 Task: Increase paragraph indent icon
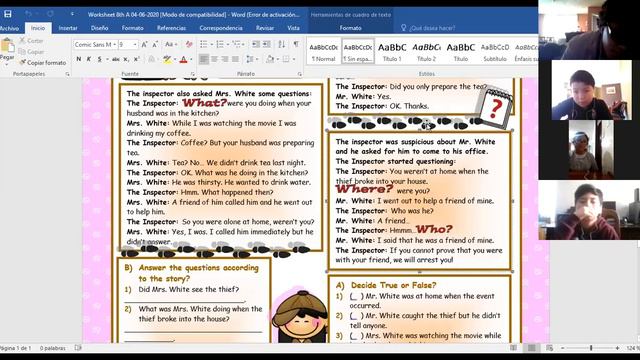[267, 44]
